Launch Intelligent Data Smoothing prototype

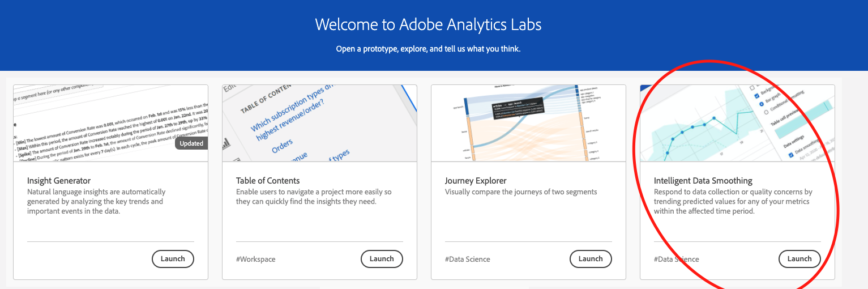coord(799,259)
